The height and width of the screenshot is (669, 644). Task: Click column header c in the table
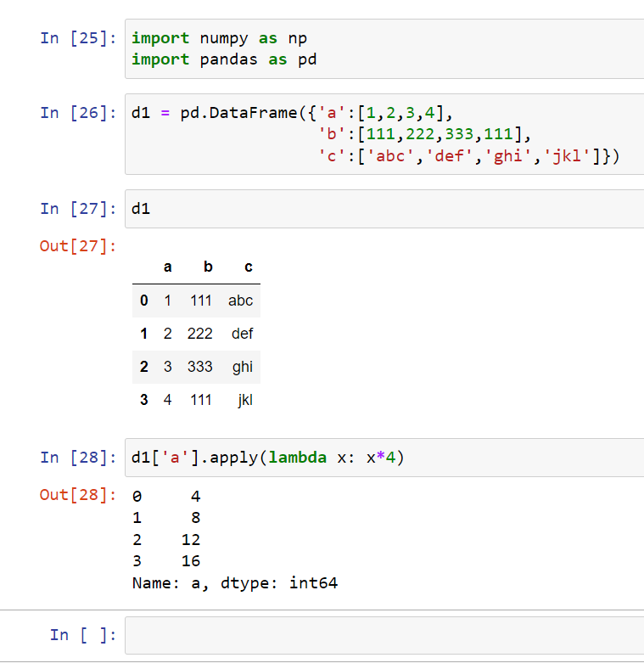(249, 267)
